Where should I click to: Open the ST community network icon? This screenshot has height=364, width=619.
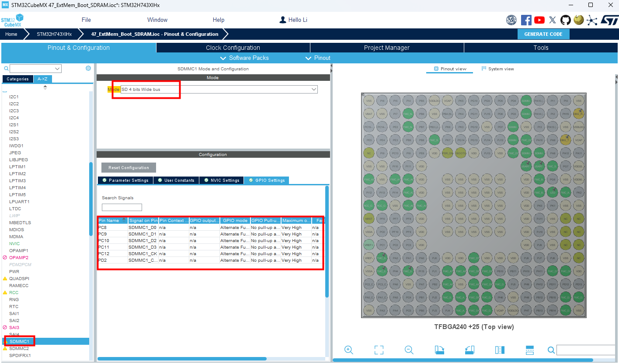point(592,20)
